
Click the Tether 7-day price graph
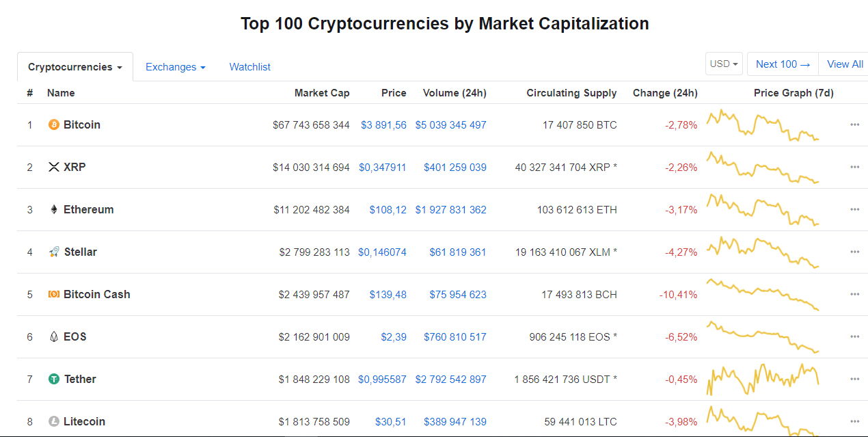point(763,379)
